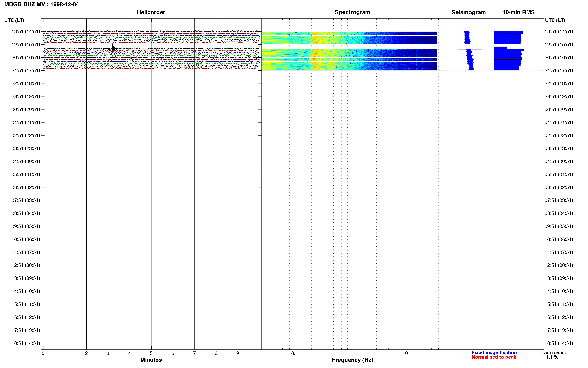
Task: Click the '11.1 %' data availability value
Action: click(x=551, y=357)
